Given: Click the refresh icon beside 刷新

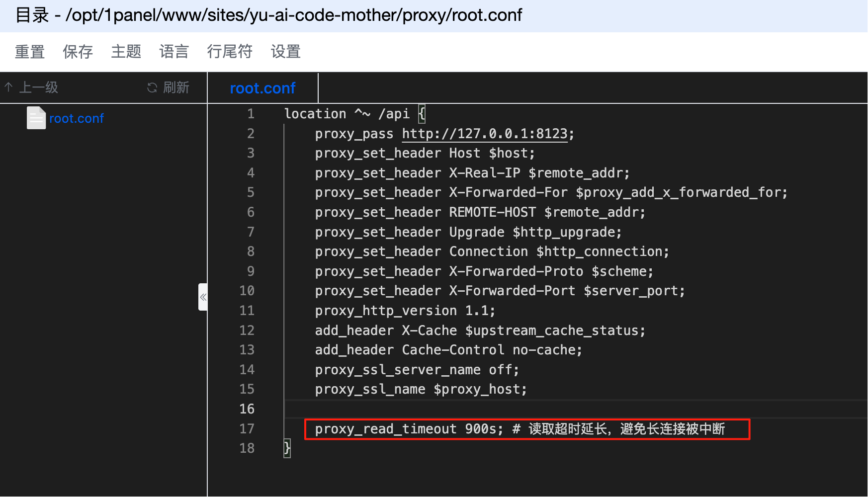Looking at the screenshot, I should pos(152,88).
